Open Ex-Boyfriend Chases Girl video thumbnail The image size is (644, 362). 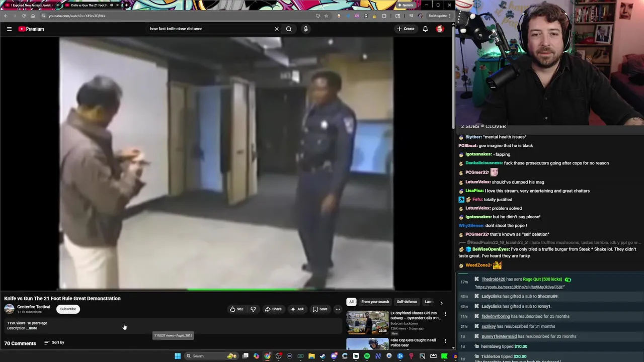[x=367, y=323]
